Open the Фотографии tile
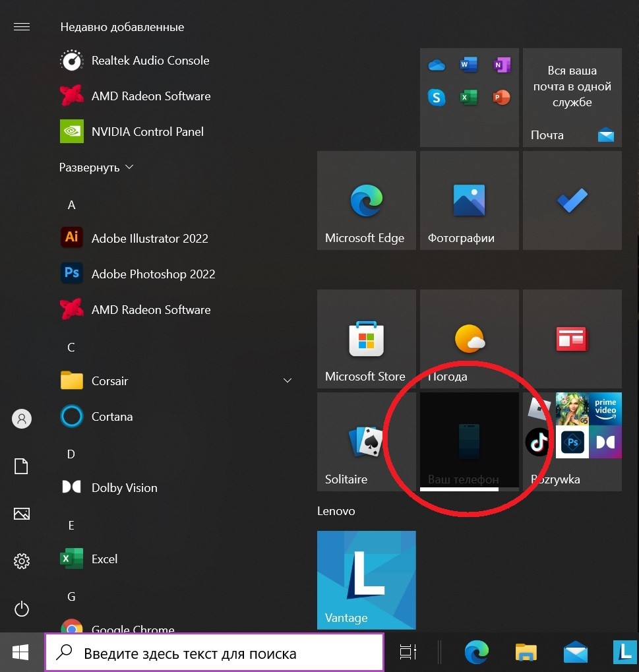639x672 pixels. coord(470,200)
